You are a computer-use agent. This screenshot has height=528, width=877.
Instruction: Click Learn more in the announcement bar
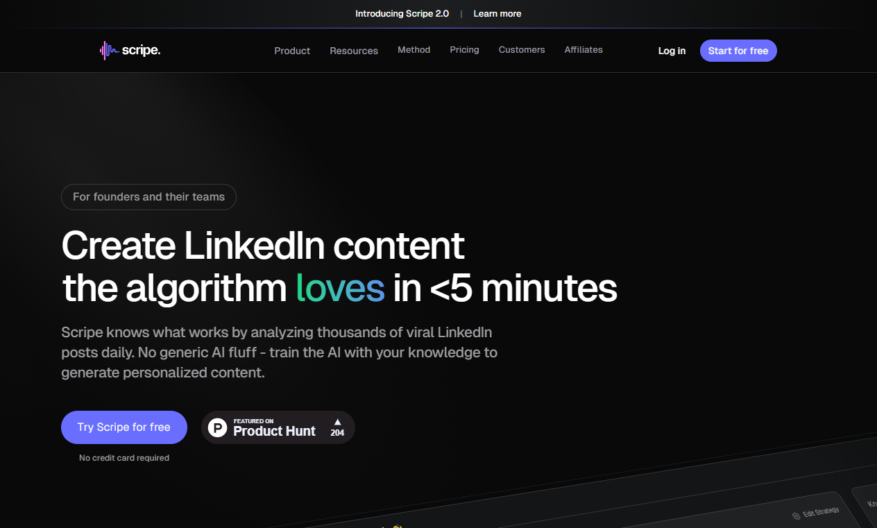(x=497, y=13)
